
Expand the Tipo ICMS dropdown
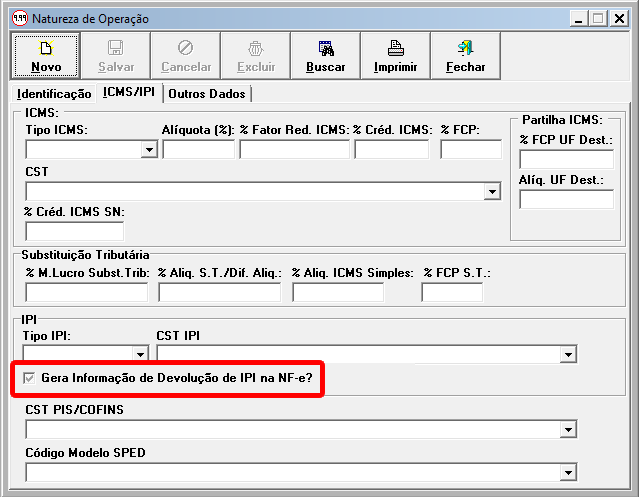pyautogui.click(x=149, y=150)
